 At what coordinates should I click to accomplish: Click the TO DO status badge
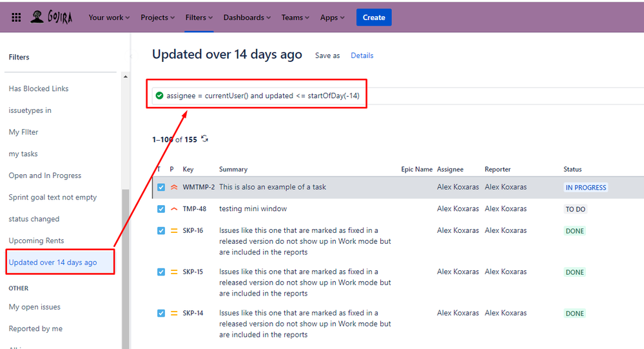point(576,209)
